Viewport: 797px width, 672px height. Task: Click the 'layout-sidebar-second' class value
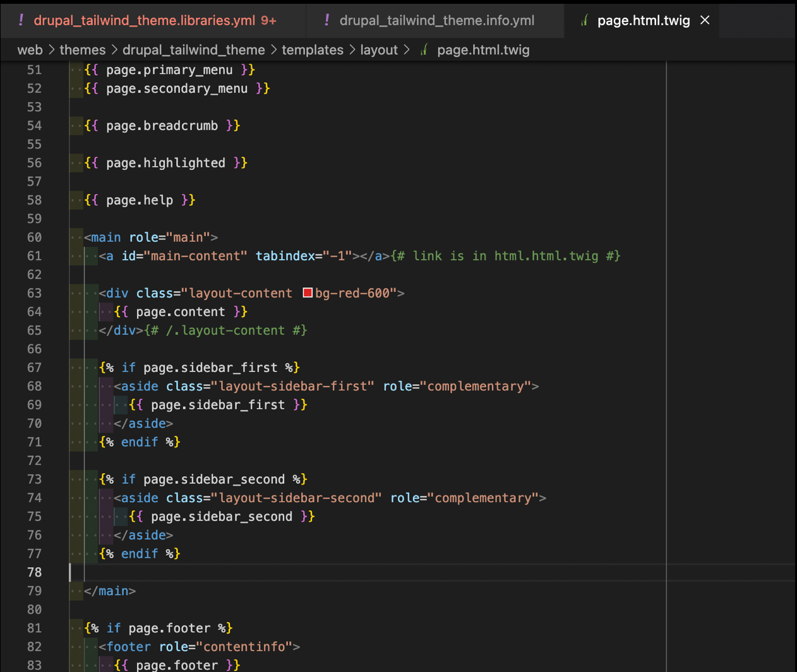[297, 498]
